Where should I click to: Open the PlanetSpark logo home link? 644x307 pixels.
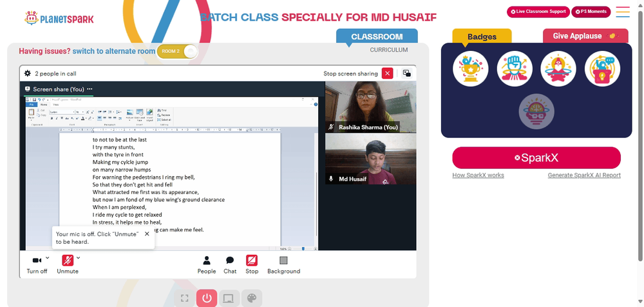click(59, 19)
